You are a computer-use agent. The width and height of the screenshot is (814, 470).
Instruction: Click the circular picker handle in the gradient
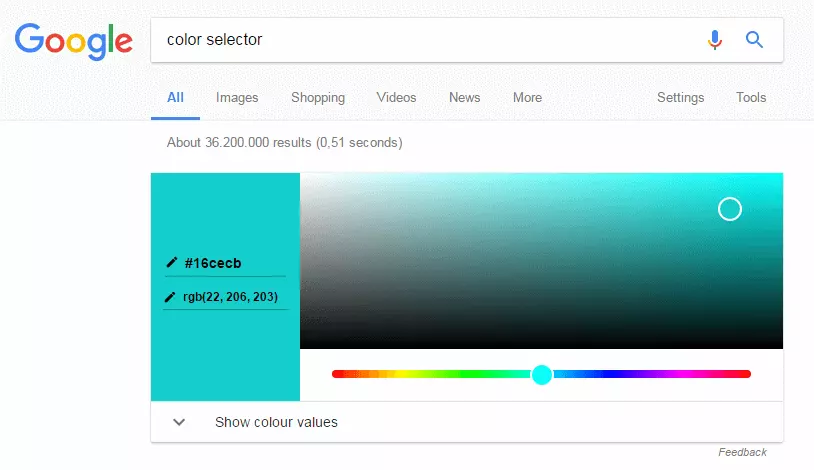(x=730, y=209)
